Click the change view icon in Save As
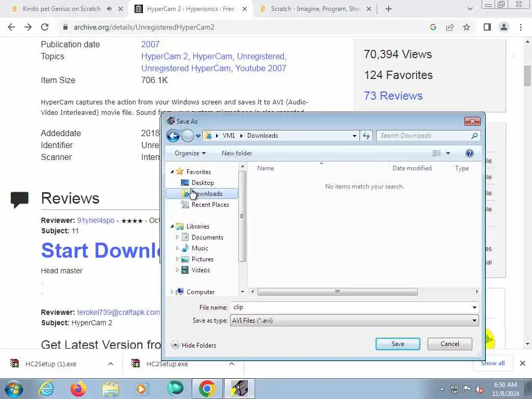The image size is (532, 399). [436, 153]
